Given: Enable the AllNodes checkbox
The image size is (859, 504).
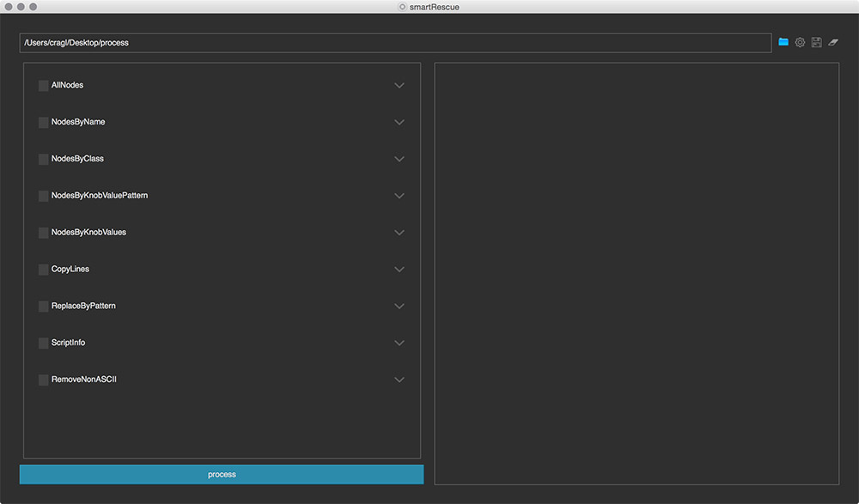Looking at the screenshot, I should pyautogui.click(x=44, y=86).
